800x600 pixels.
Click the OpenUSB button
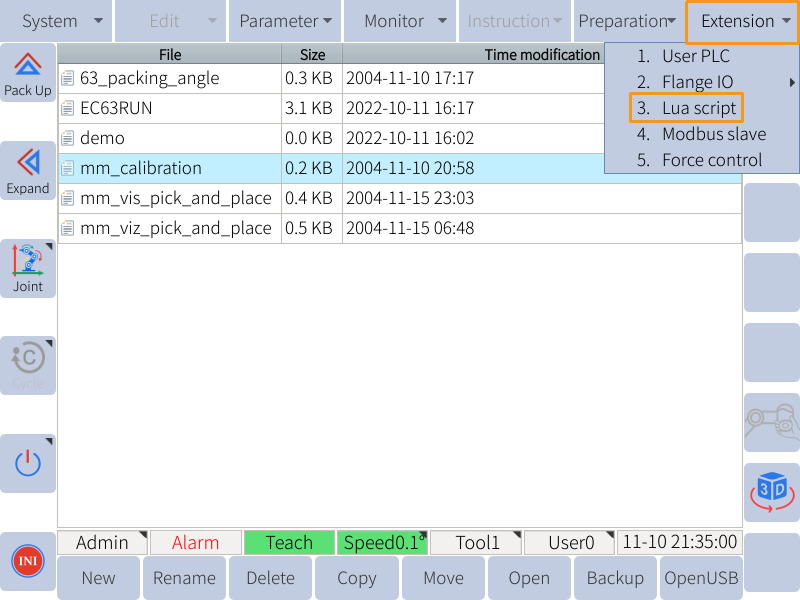pyautogui.click(x=701, y=578)
